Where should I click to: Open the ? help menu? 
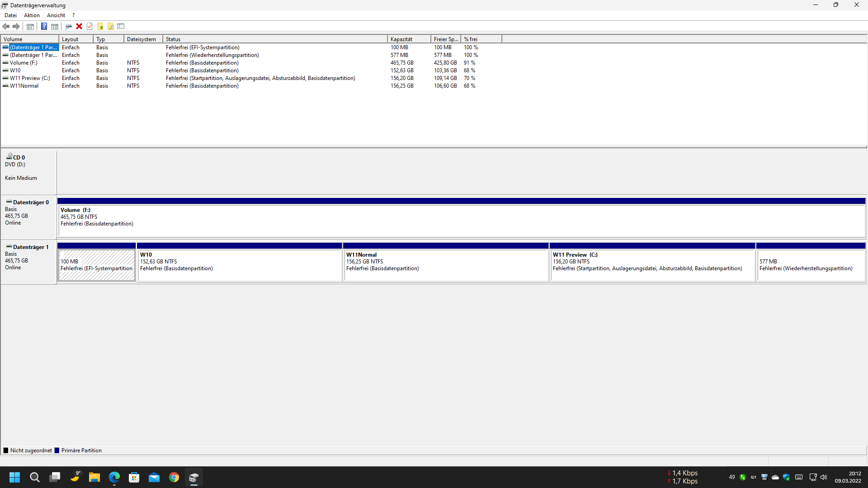tap(73, 15)
